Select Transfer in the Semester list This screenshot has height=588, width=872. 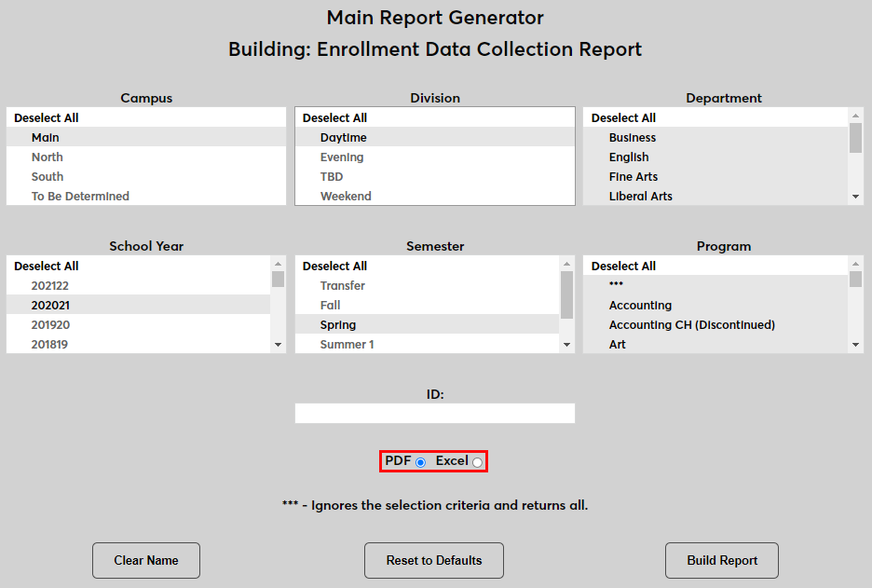427,285
